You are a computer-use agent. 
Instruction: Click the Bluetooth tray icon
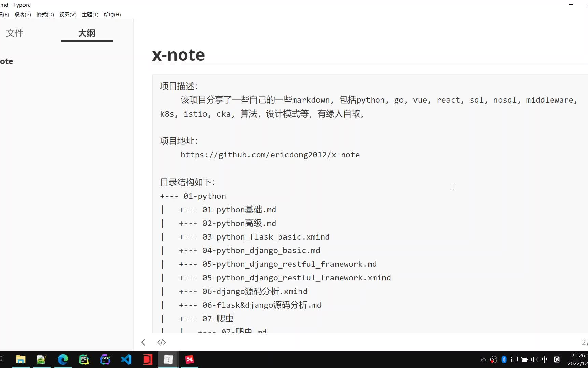click(x=504, y=359)
